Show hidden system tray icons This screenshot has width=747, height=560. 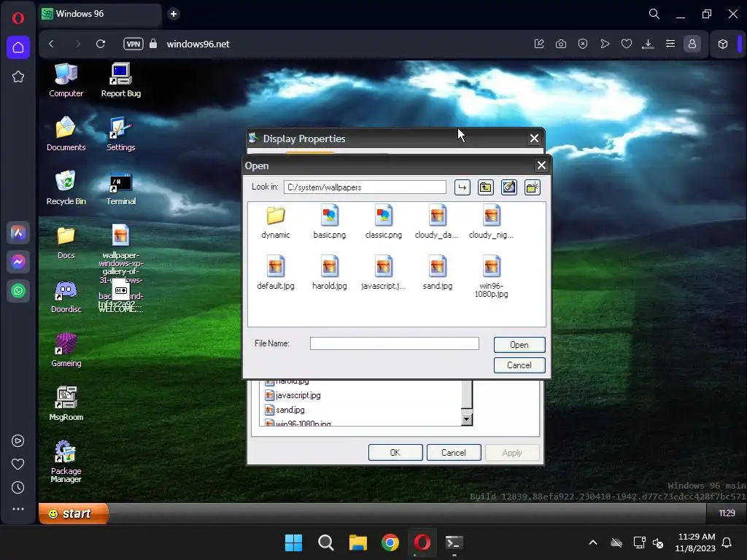[592, 542]
